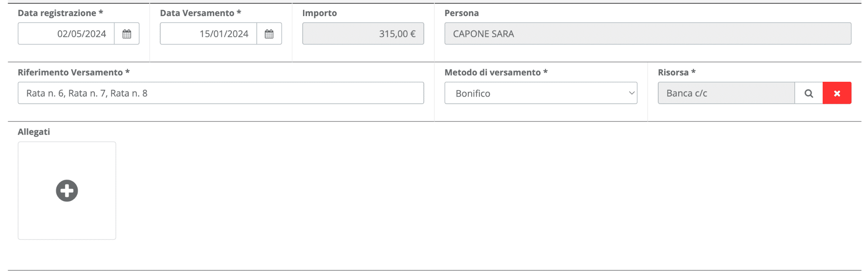
Task: Open the Data Versamento calendar picker
Action: 269,33
